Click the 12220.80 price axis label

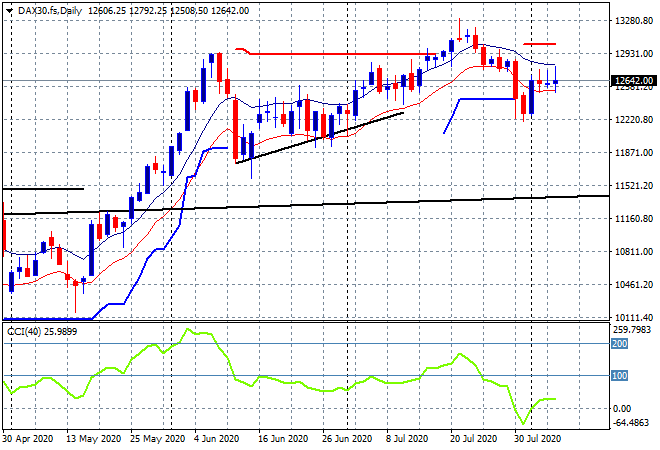click(633, 120)
